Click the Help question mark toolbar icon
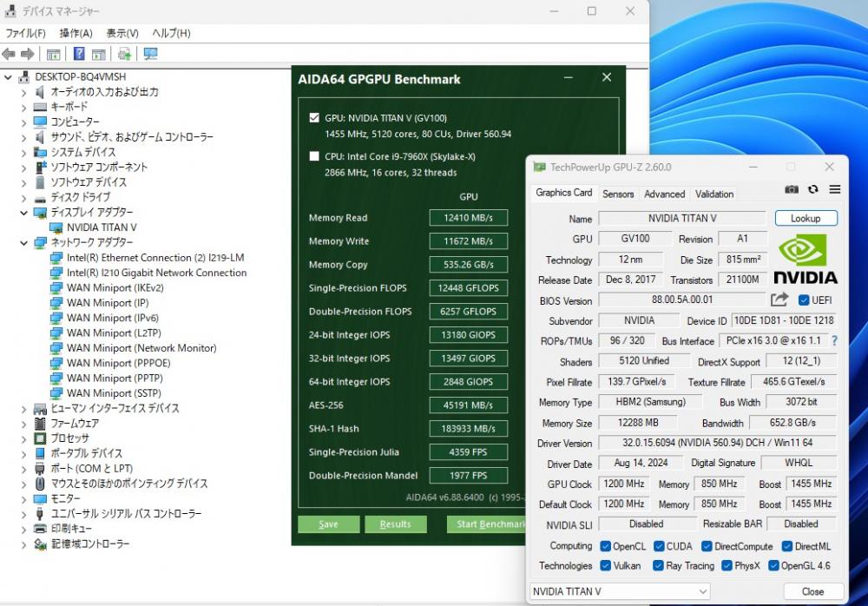This screenshot has height=606, width=868. pyautogui.click(x=79, y=54)
